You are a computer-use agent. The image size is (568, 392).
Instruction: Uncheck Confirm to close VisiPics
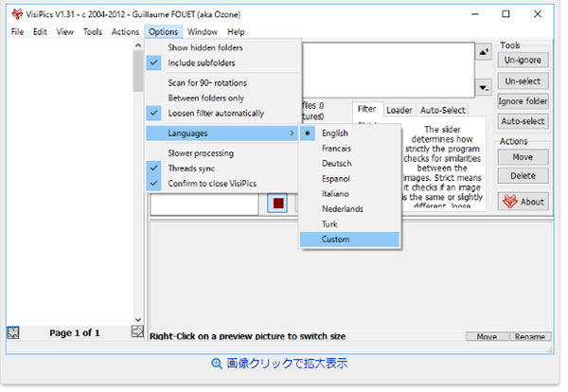[211, 183]
